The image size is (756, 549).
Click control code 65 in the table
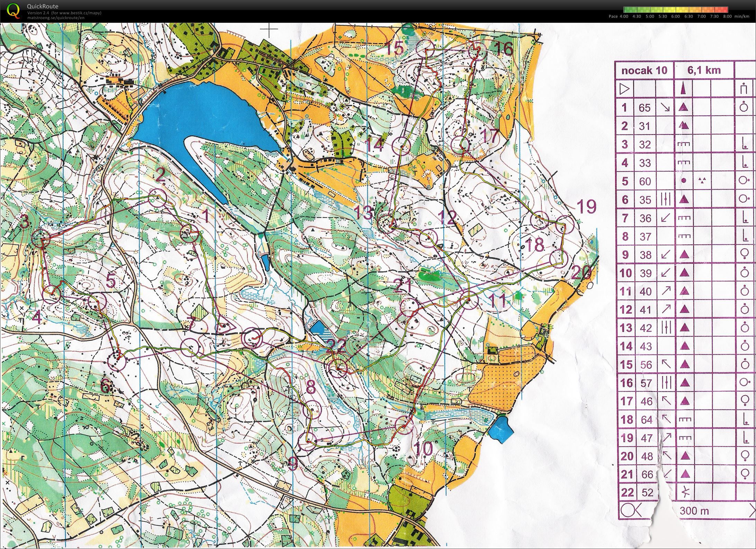[x=644, y=108]
